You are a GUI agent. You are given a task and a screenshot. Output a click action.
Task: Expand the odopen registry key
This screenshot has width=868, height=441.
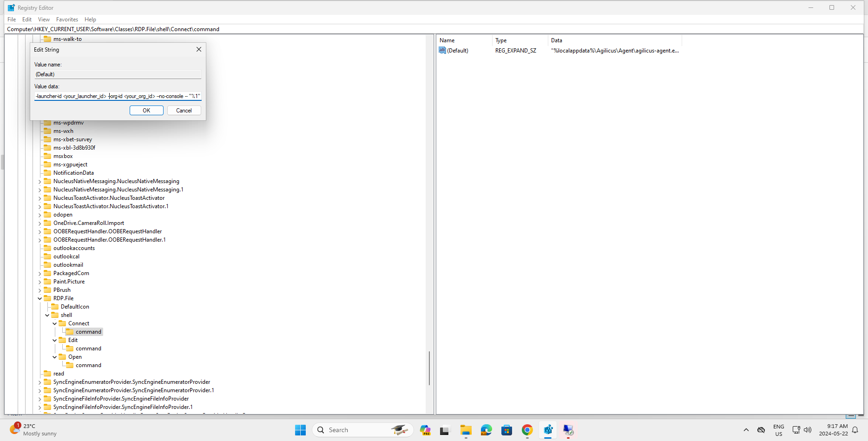(40, 215)
